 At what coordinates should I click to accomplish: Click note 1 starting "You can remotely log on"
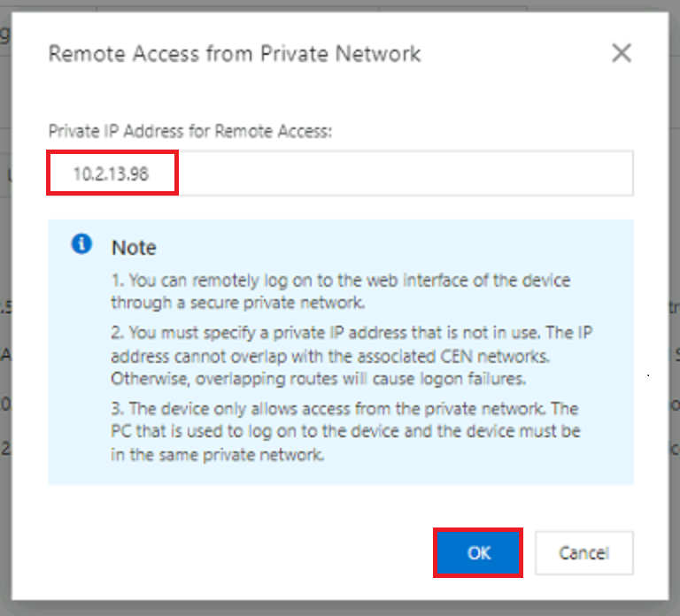(x=340, y=281)
